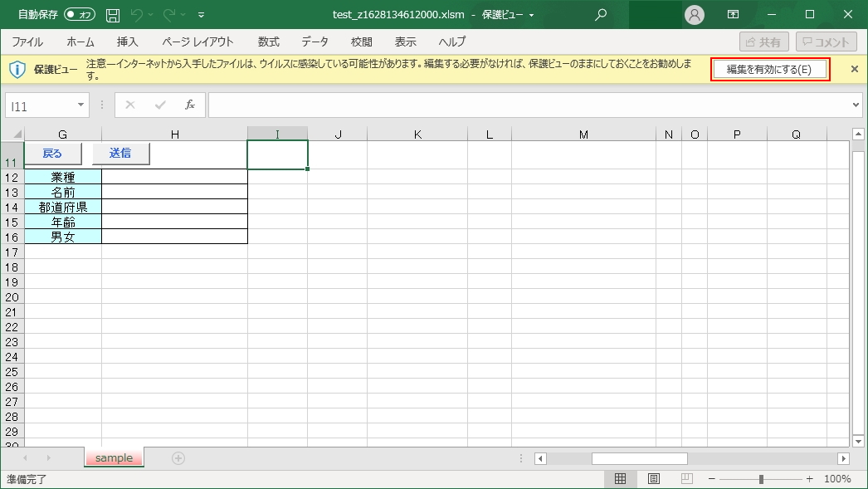Toggle the AutoSave switch
Image resolution: width=868 pixels, height=489 pixels.
pos(80,15)
